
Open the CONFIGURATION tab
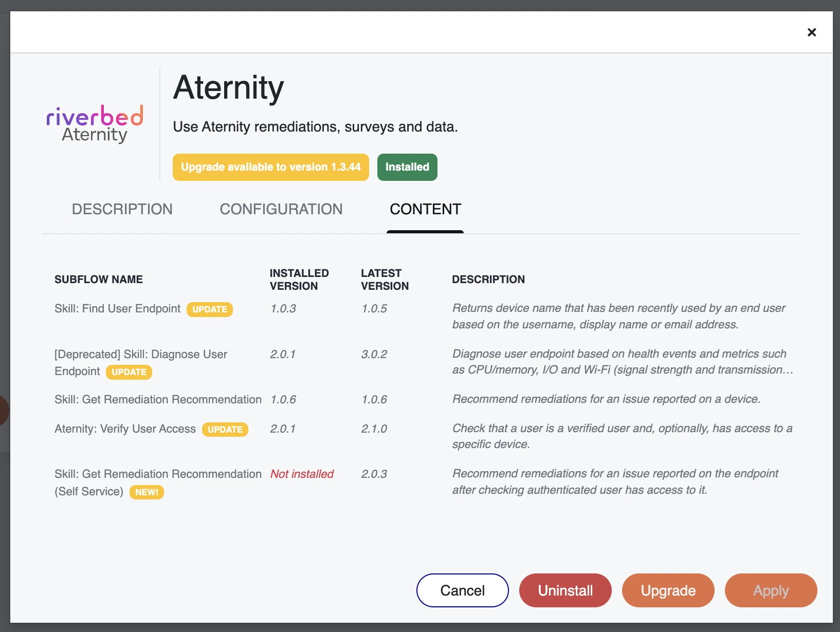281,209
